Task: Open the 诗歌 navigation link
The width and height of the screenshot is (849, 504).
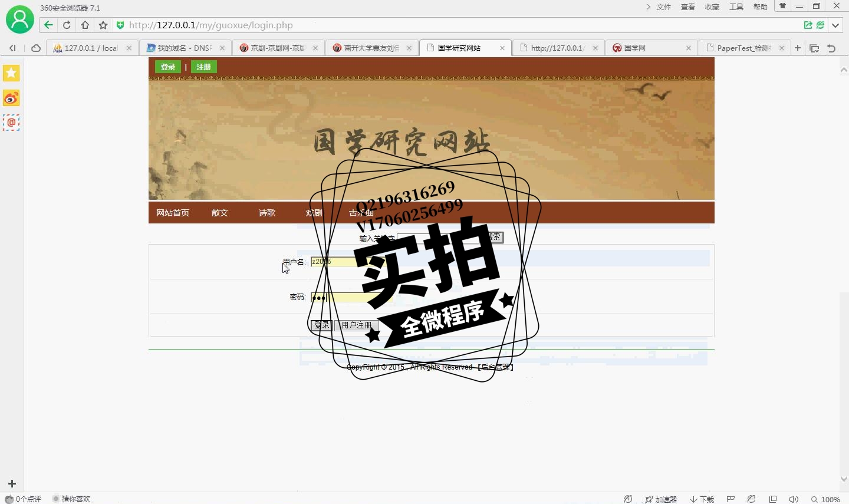Action: click(267, 213)
